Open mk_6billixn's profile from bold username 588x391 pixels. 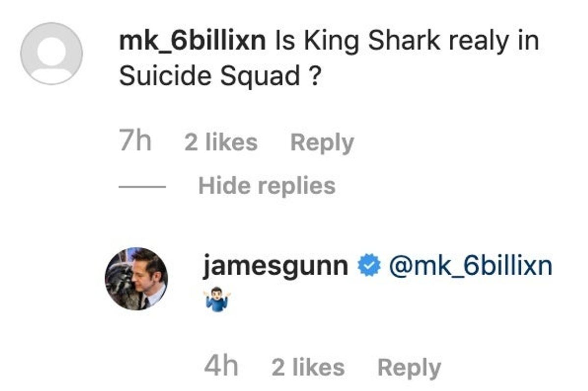point(193,41)
